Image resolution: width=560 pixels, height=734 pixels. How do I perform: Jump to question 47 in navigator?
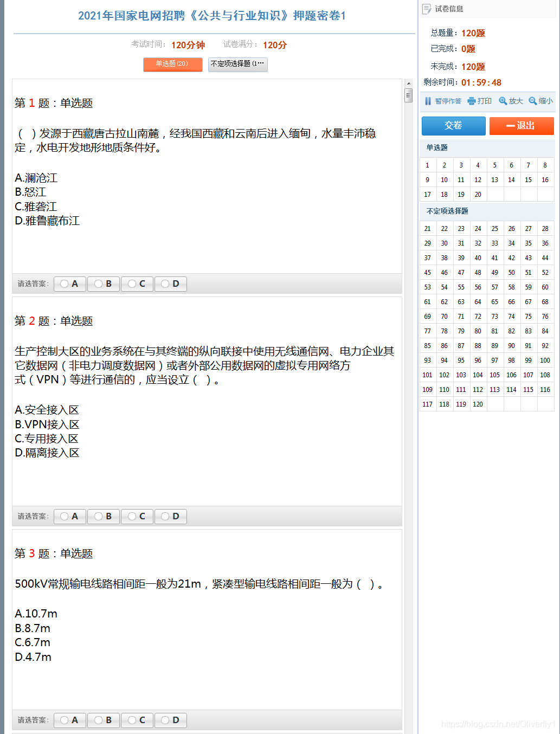[461, 273]
